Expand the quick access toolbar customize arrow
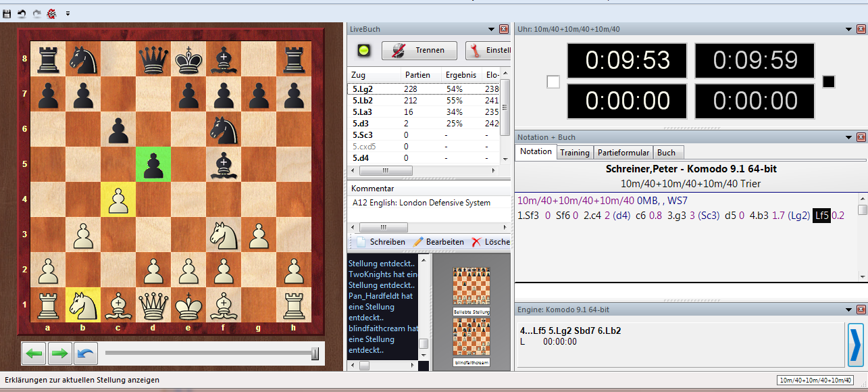Viewport: 868px width, 392px height. tap(68, 14)
